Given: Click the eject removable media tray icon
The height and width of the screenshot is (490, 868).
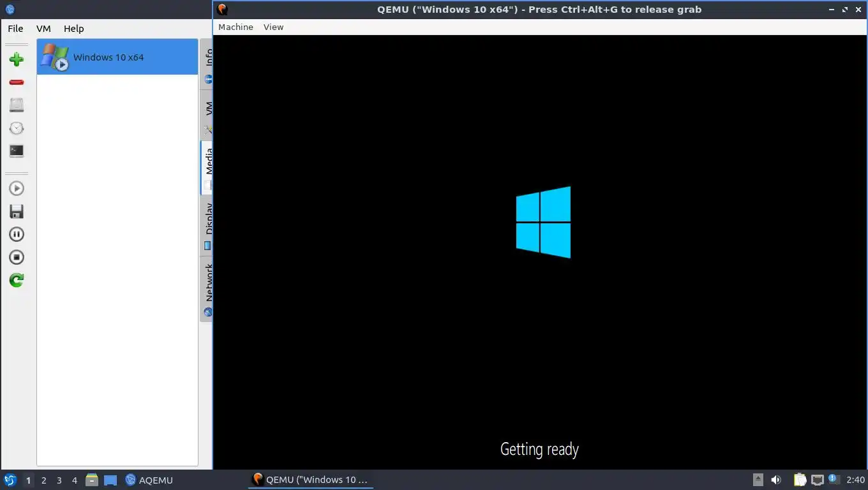Looking at the screenshot, I should pyautogui.click(x=758, y=480).
